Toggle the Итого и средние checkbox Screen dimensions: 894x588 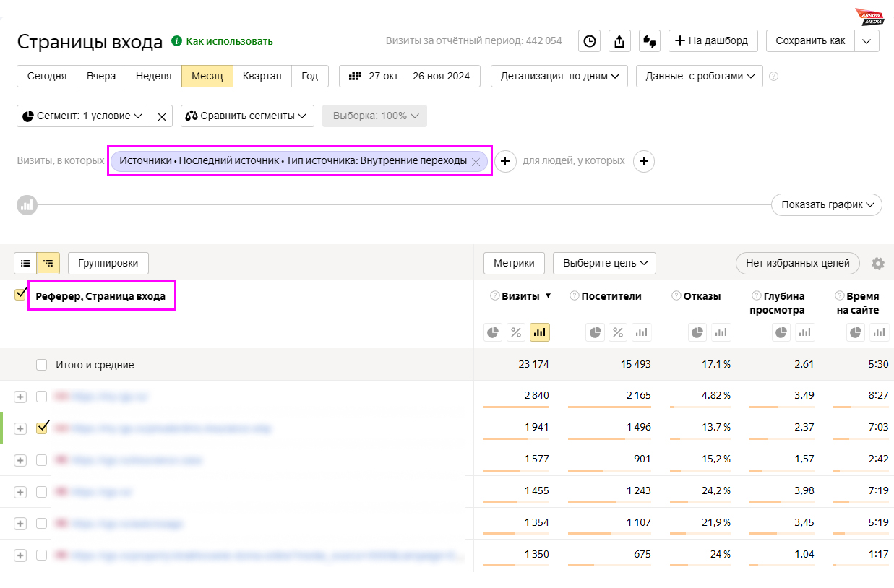pos(42,366)
